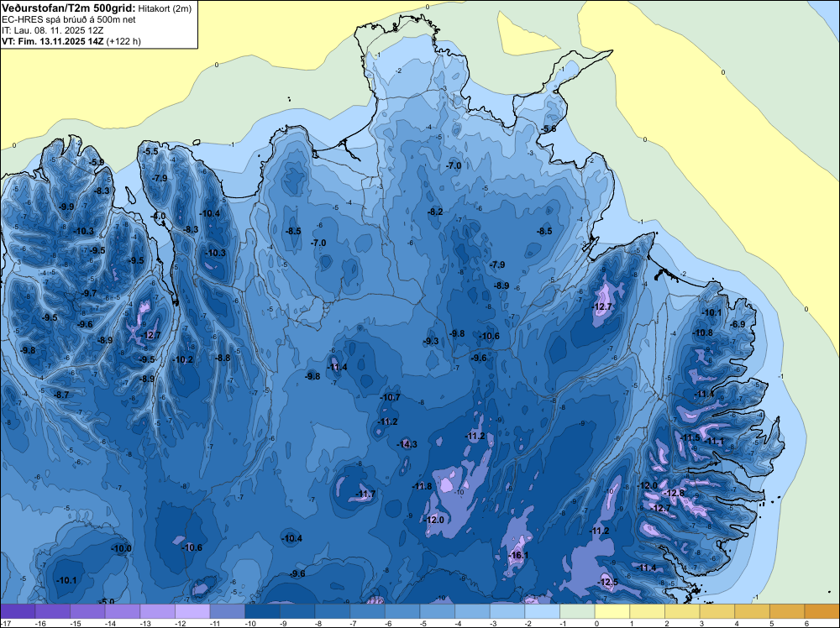Select legend swatch between -12 and -11
The width and height of the screenshot is (840, 628).
pos(192,611)
